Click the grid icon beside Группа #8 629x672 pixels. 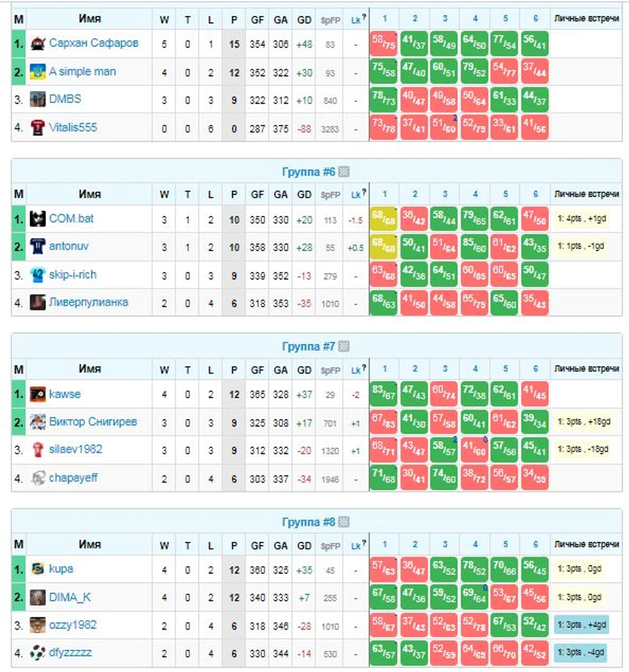(x=344, y=522)
